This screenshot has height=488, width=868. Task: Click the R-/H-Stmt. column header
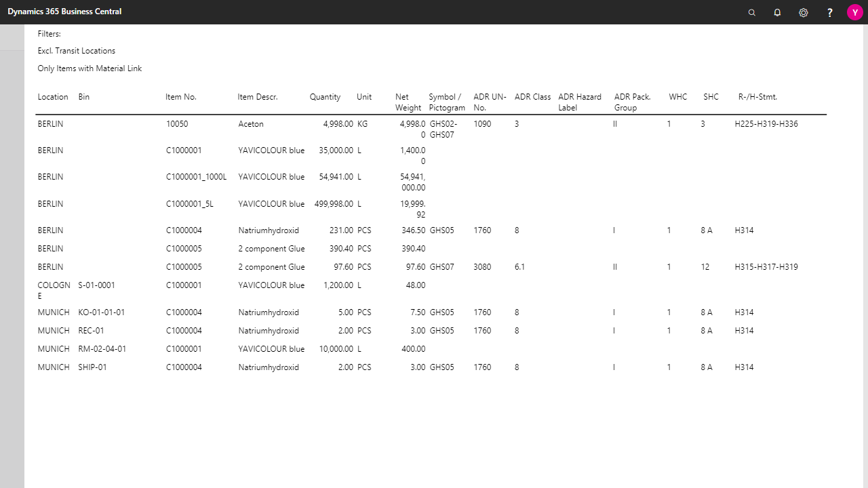tap(757, 97)
